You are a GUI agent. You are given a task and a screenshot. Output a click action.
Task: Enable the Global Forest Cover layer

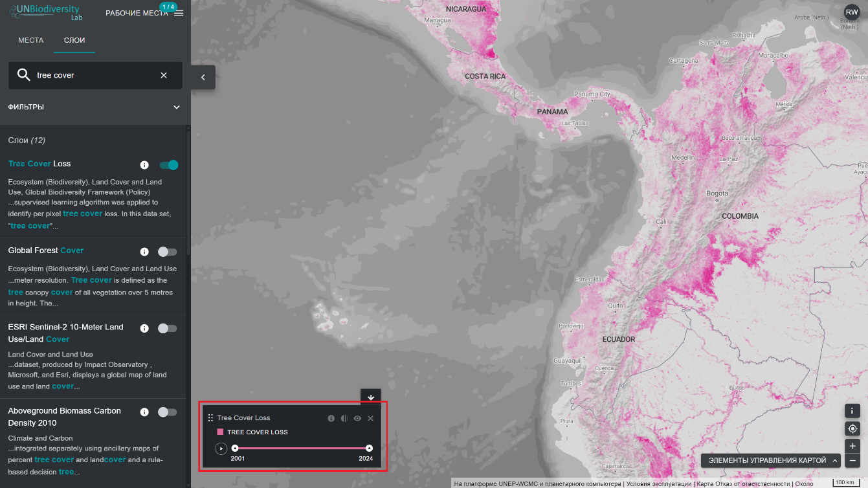(x=167, y=252)
